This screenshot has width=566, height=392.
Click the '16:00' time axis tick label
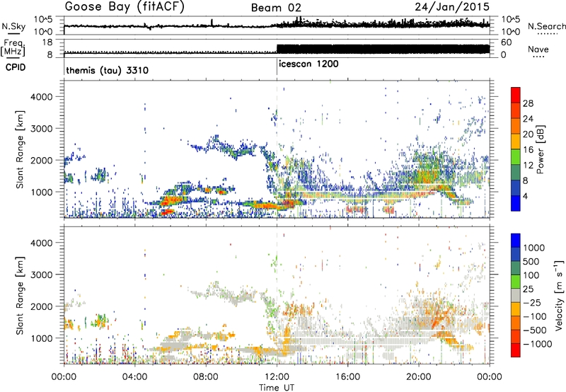pyautogui.click(x=347, y=377)
